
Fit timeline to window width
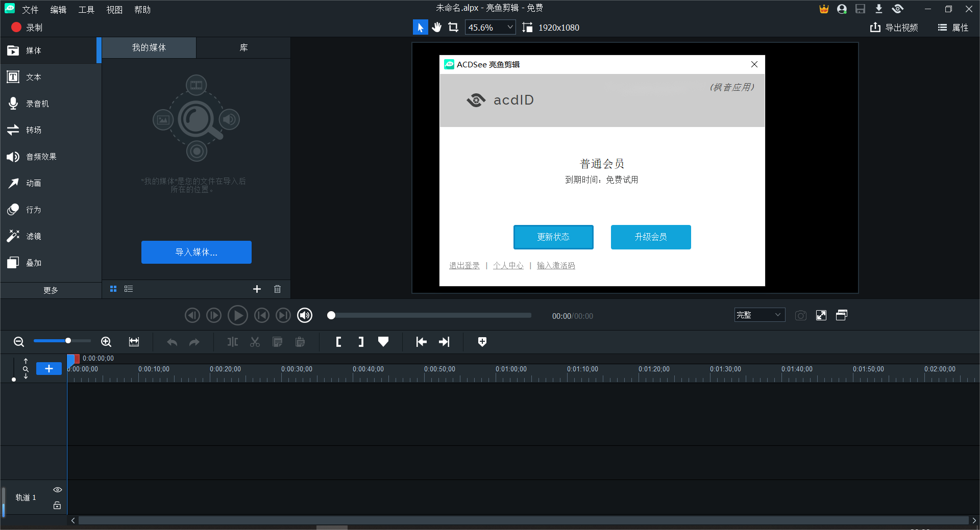[134, 342]
